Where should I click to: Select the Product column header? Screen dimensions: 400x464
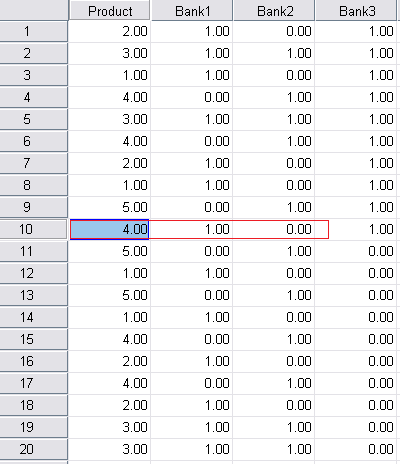tap(110, 10)
